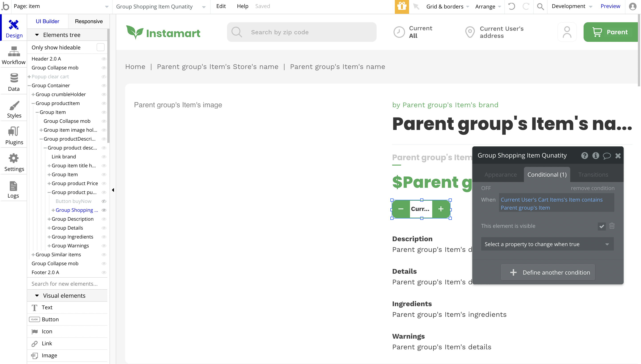
Task: Click the gift box icon in toolbar
Action: [x=402, y=6]
